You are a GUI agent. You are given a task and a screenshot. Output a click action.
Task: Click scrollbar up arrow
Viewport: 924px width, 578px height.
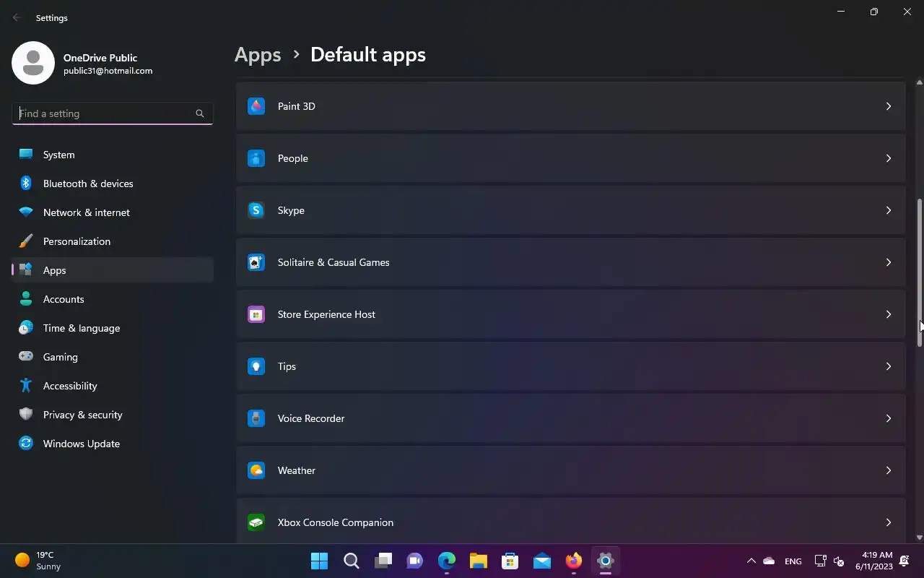[x=920, y=82]
